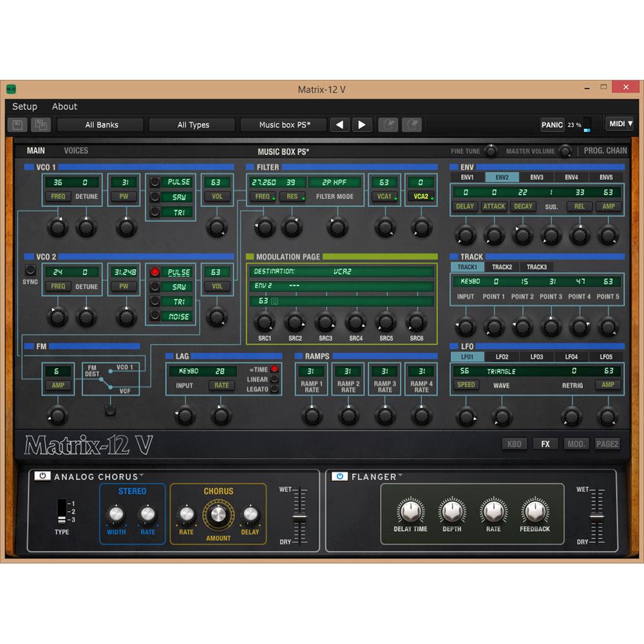
Task: Power off the Analog Chorus effect
Action: click(x=41, y=477)
